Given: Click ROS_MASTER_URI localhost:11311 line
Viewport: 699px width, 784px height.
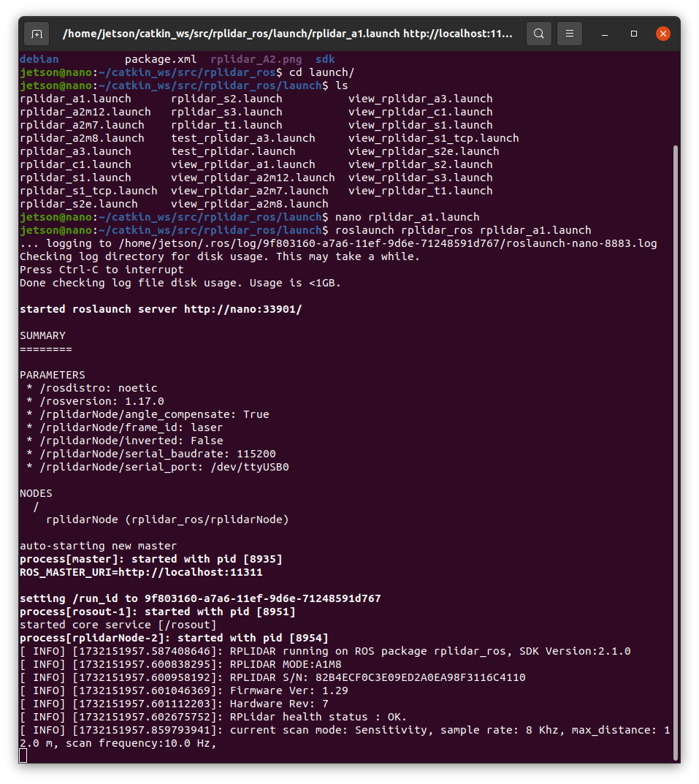Looking at the screenshot, I should pyautogui.click(x=141, y=573).
